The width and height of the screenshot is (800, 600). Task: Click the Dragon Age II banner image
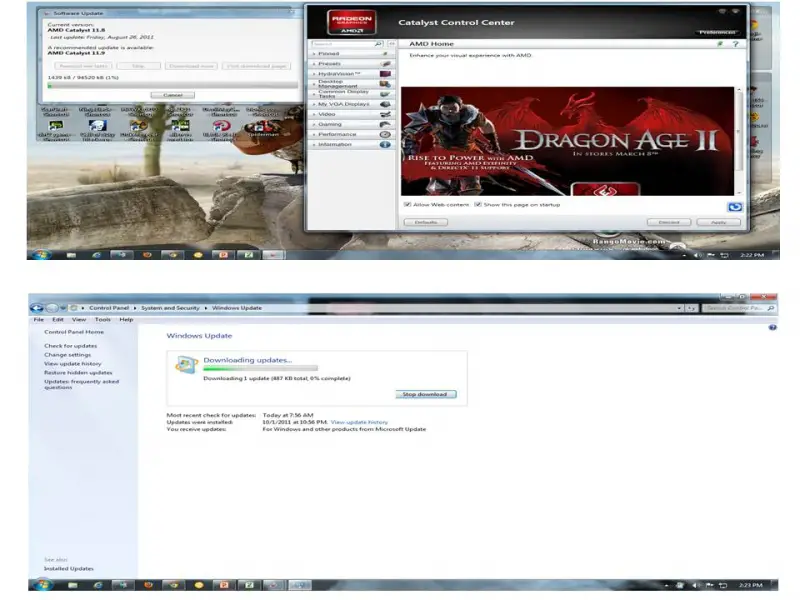pos(567,141)
